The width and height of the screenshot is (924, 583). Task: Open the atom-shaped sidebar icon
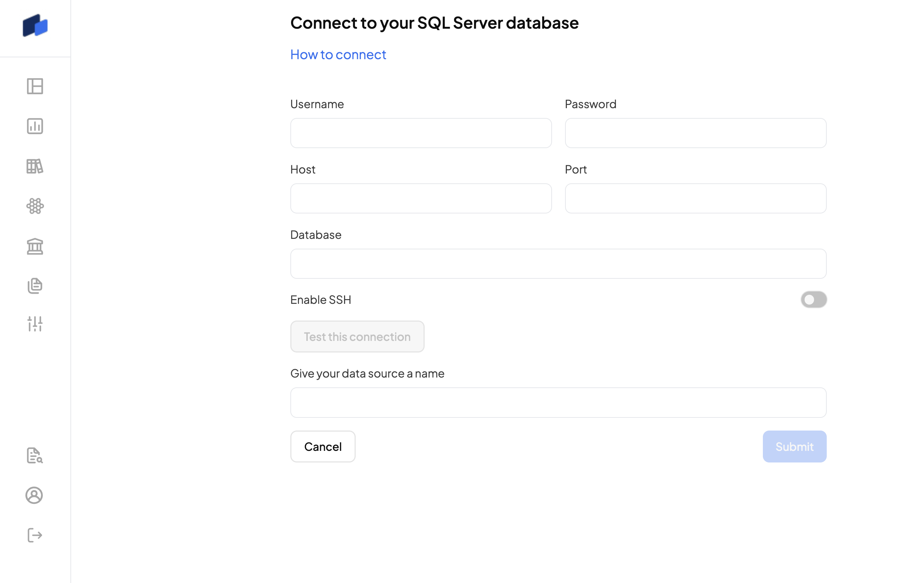click(x=35, y=206)
